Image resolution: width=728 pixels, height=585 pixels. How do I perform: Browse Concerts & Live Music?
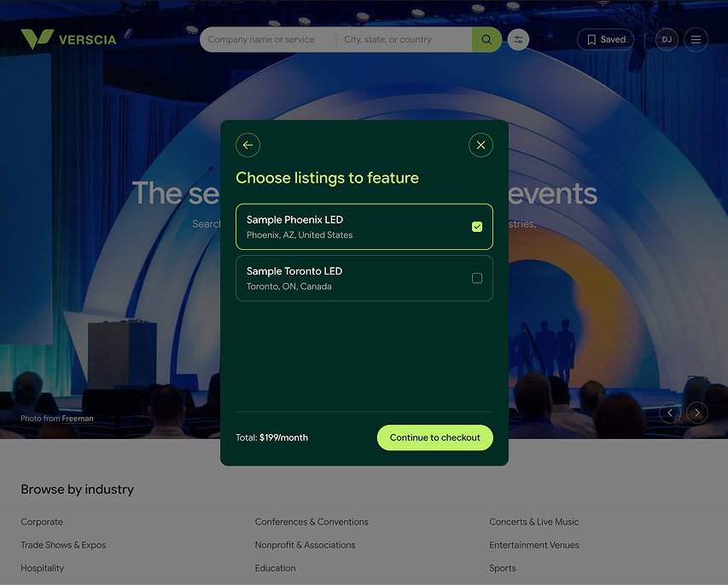(x=534, y=522)
